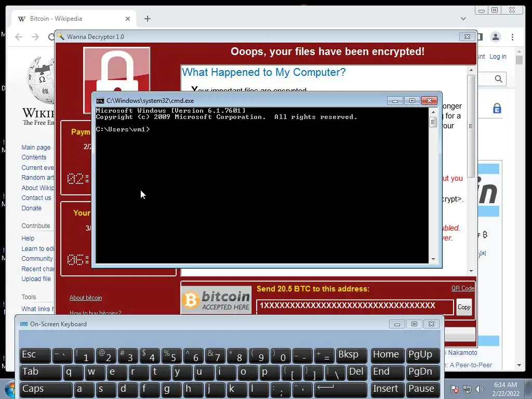
Task: Open Chrome three-dot menu
Action: [x=512, y=37]
